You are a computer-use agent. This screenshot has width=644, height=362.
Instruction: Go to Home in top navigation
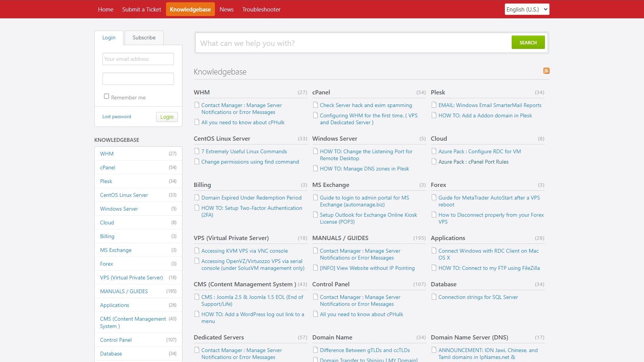click(x=106, y=9)
